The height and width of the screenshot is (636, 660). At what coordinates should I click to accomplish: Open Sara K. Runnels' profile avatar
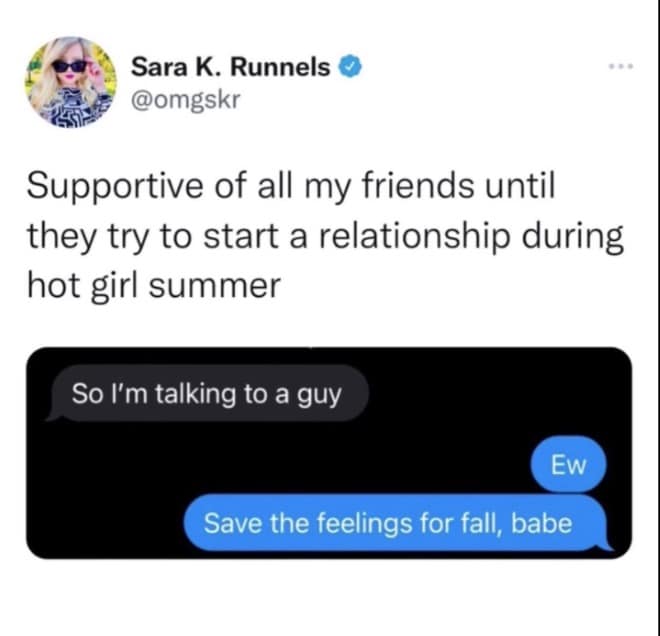point(70,82)
